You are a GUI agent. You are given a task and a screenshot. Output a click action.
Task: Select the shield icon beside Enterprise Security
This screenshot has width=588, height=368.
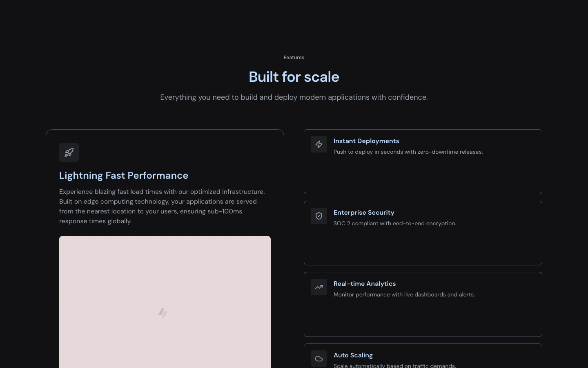pos(319,216)
